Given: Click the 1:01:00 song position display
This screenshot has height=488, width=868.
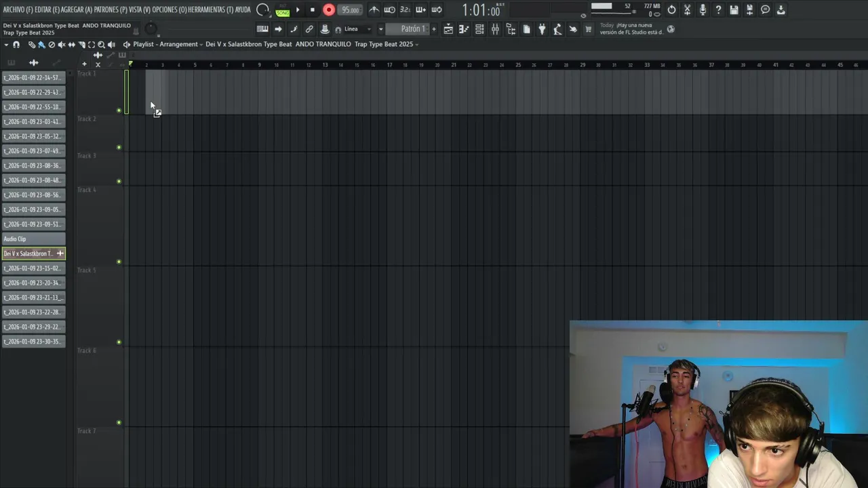Looking at the screenshot, I should point(481,10).
